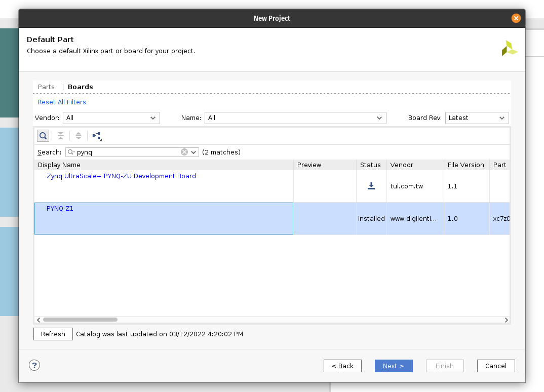Expand all rows in boards table
Image resolution: width=544 pixels, height=392 pixels.
(79, 136)
